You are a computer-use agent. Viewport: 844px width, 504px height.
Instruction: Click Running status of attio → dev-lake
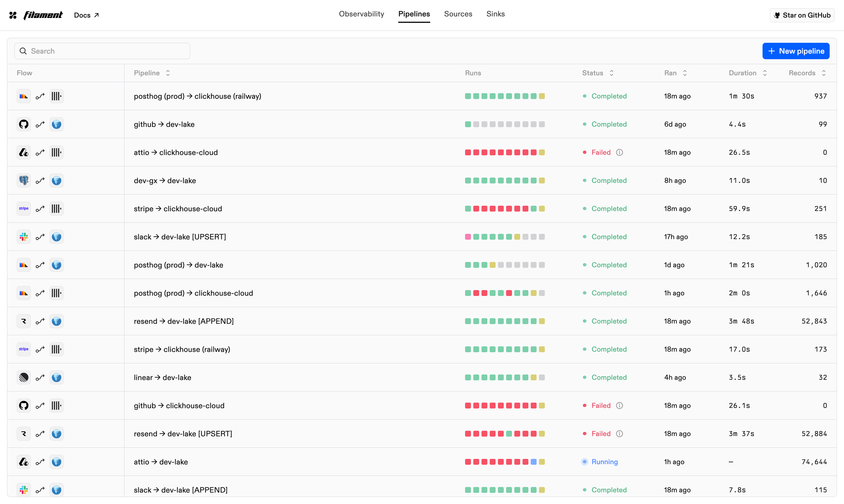(x=600, y=462)
